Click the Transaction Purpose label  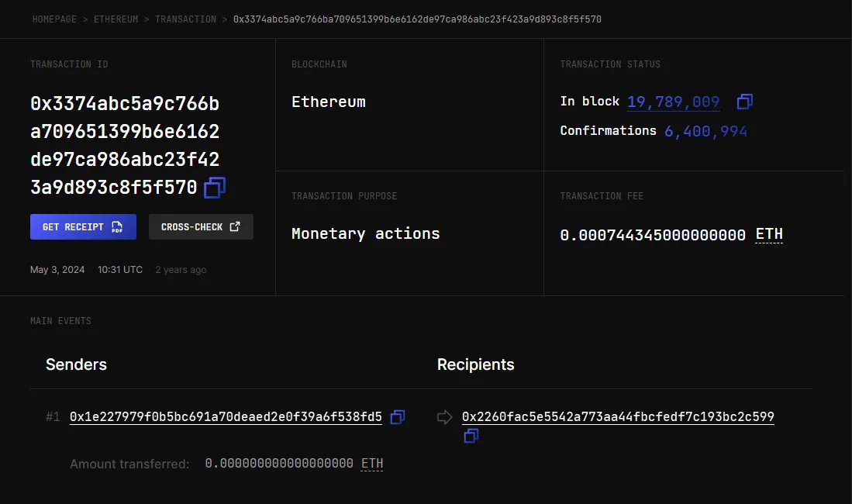(x=344, y=195)
